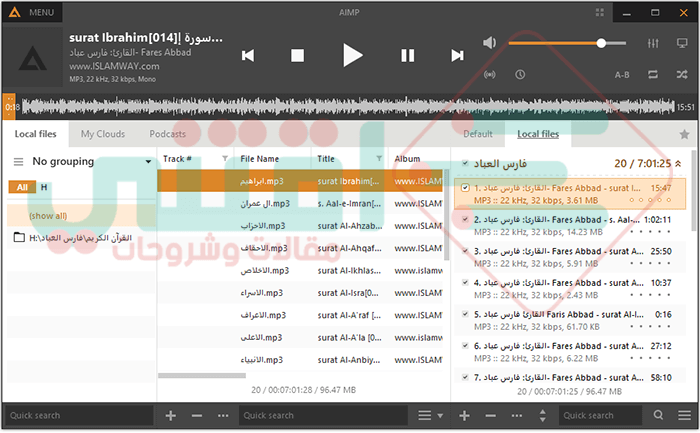
Task: Sort by the File Name column
Action: [259, 159]
